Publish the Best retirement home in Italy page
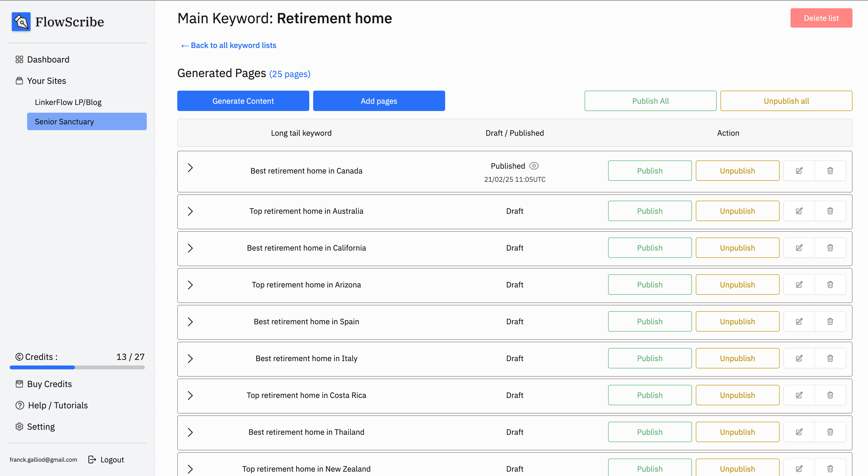The height and width of the screenshot is (476, 868). point(650,358)
